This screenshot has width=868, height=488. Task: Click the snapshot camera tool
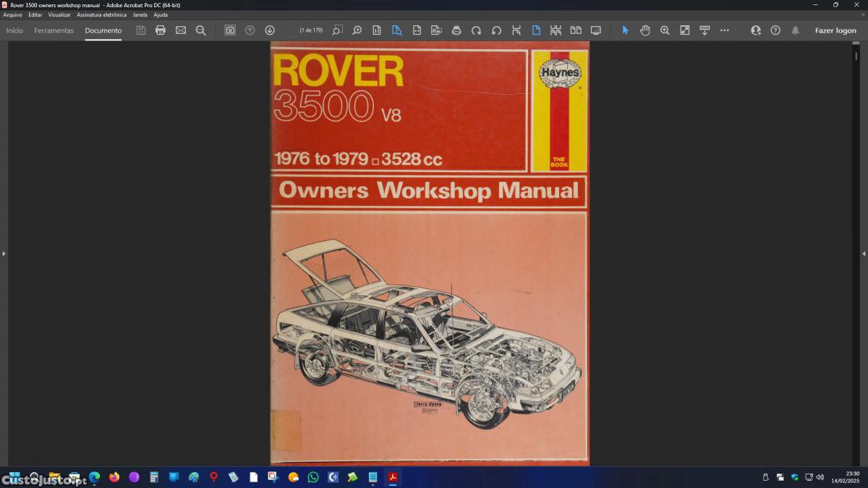click(230, 30)
